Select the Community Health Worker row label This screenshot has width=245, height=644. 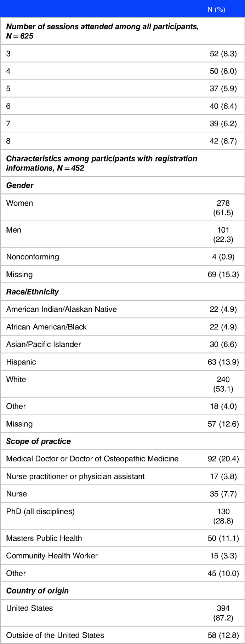pos(52,556)
